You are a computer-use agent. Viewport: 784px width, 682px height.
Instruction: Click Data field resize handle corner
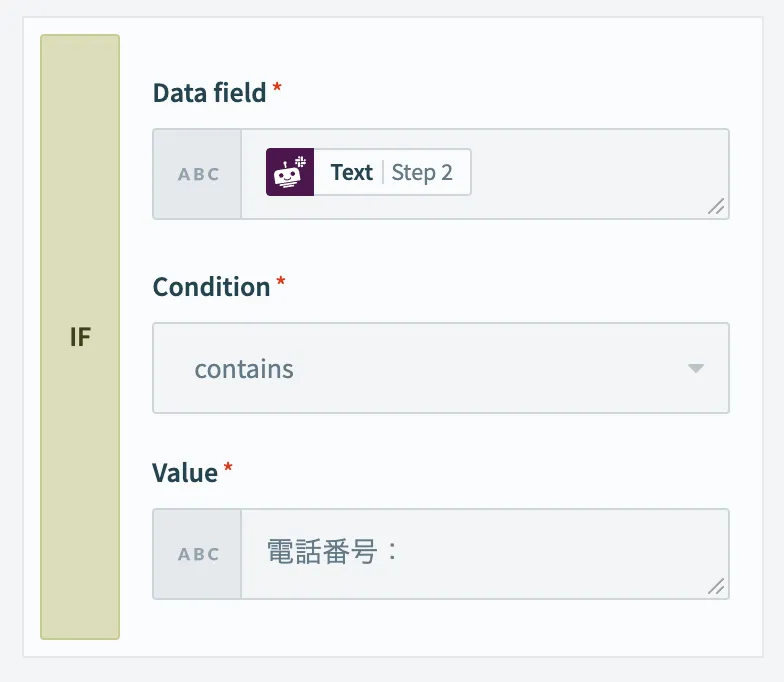tap(716, 207)
